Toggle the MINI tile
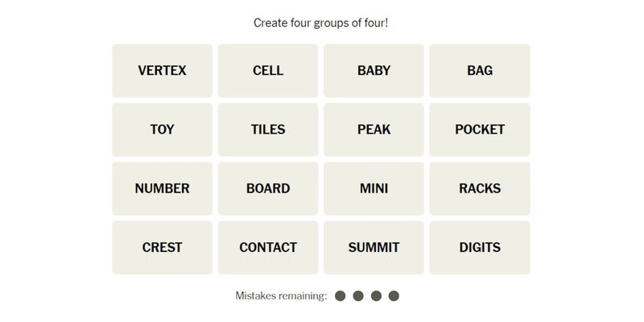The image size is (644, 322). click(x=374, y=188)
